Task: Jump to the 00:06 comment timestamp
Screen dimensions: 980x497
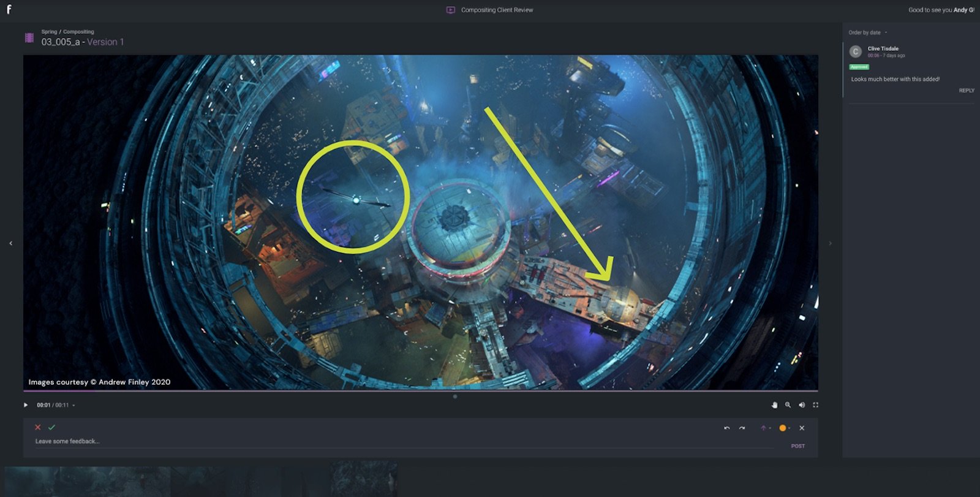Action: pyautogui.click(x=873, y=56)
